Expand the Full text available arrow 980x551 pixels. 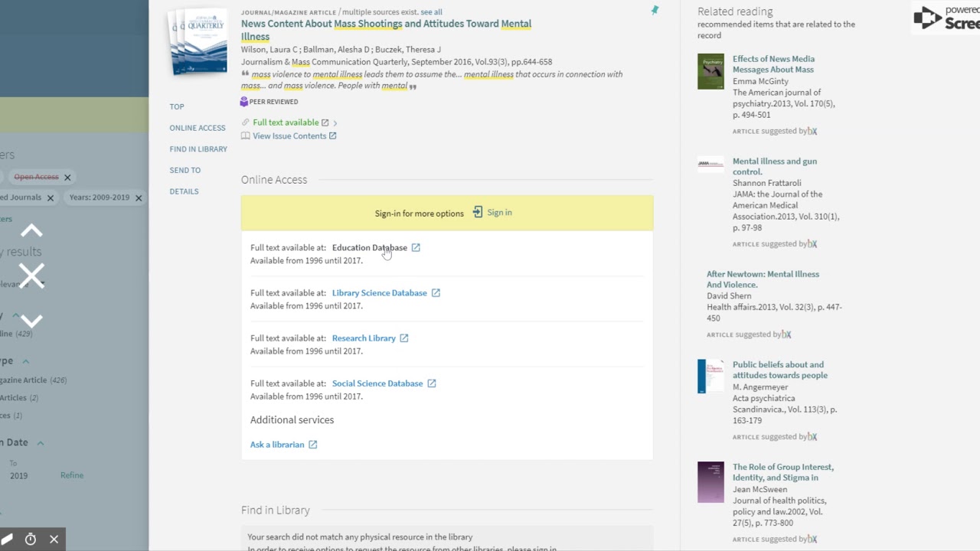[335, 123]
